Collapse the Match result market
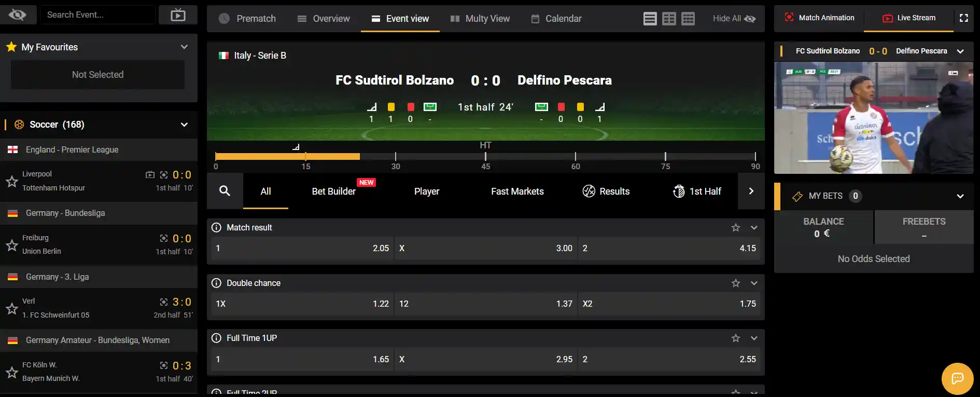This screenshot has height=397, width=980. coord(754,227)
